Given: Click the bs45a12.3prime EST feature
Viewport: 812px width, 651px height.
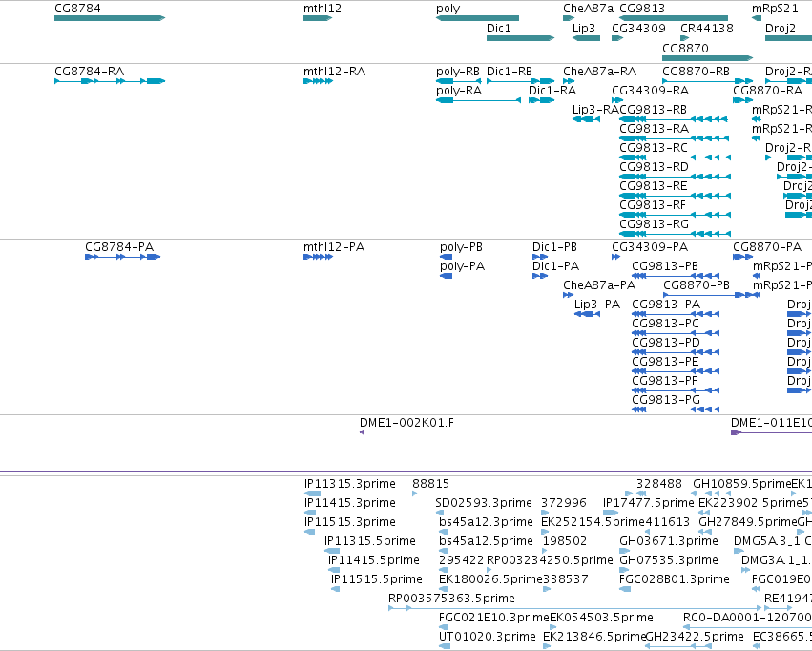Looking at the screenshot, I should (444, 532).
